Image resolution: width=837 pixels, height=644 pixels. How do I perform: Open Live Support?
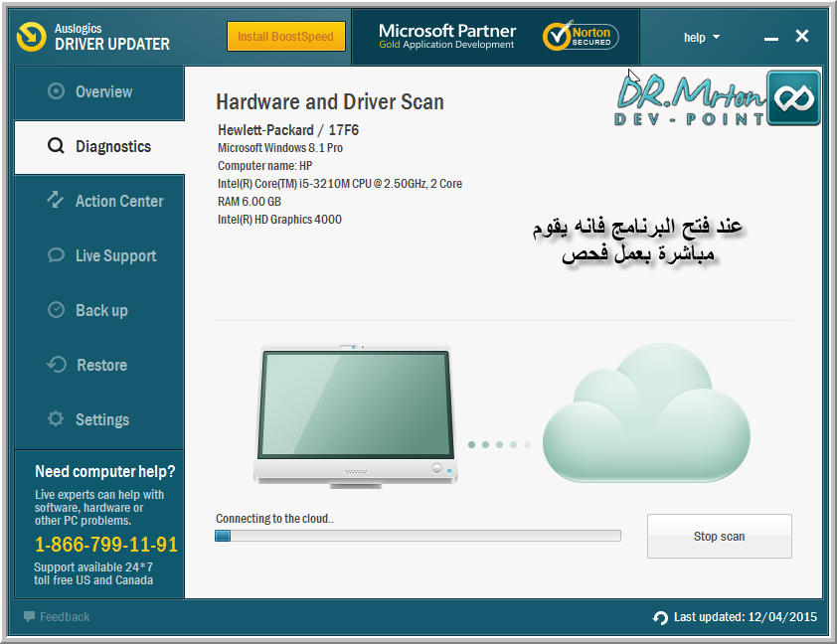[99, 256]
